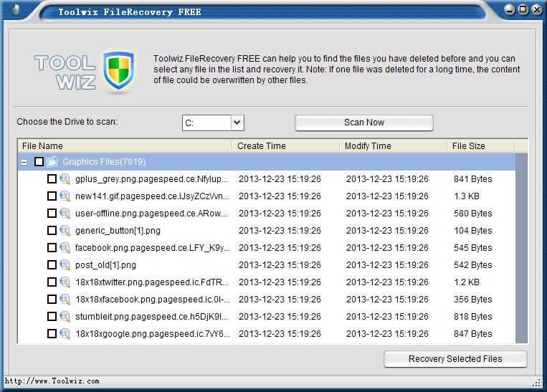Screen dimensions: 547x392
Task: Click the preview icon beside gplus_grey.png file
Action: [x=65, y=179]
